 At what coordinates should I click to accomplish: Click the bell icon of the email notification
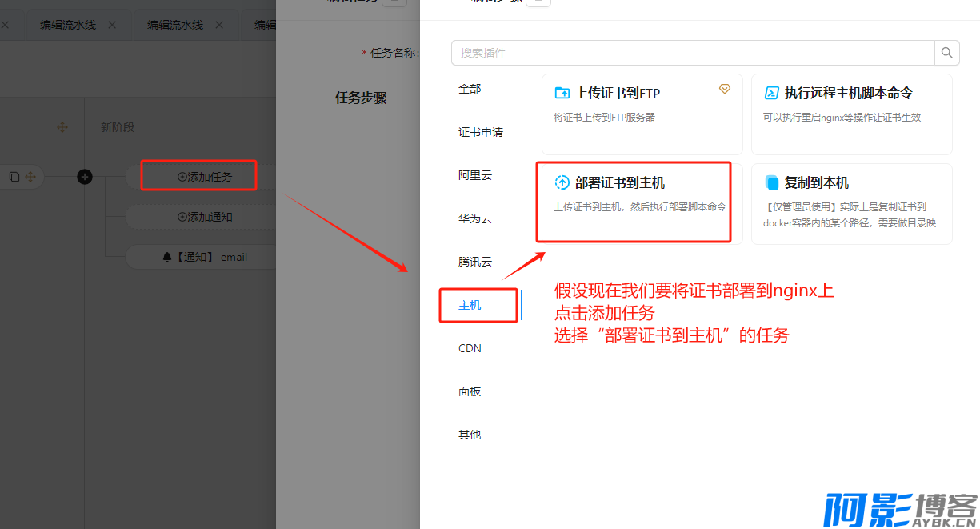(167, 257)
